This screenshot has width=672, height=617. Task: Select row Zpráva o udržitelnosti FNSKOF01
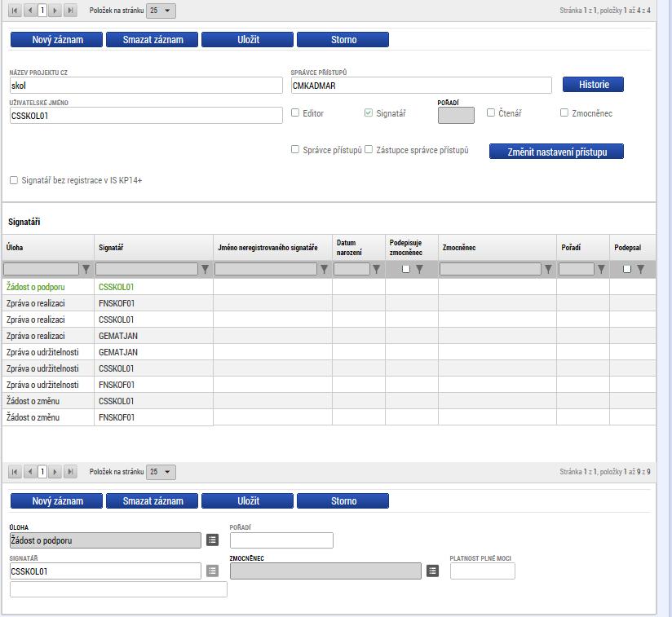click(329, 385)
